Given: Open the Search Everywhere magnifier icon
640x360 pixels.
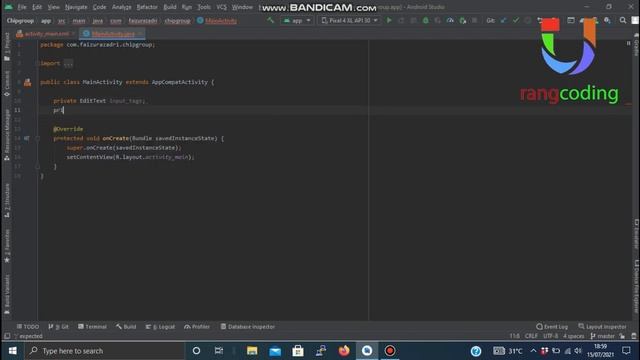Looking at the screenshot, I should pyautogui.click(x=622, y=20).
